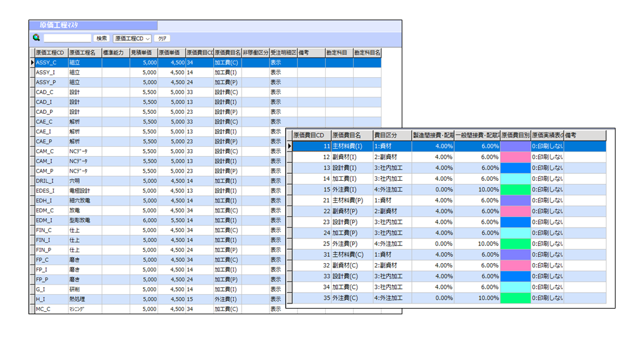This screenshot has width=644, height=344.
Task: Open the 原価工程CD dropdown
Action: [x=132, y=38]
